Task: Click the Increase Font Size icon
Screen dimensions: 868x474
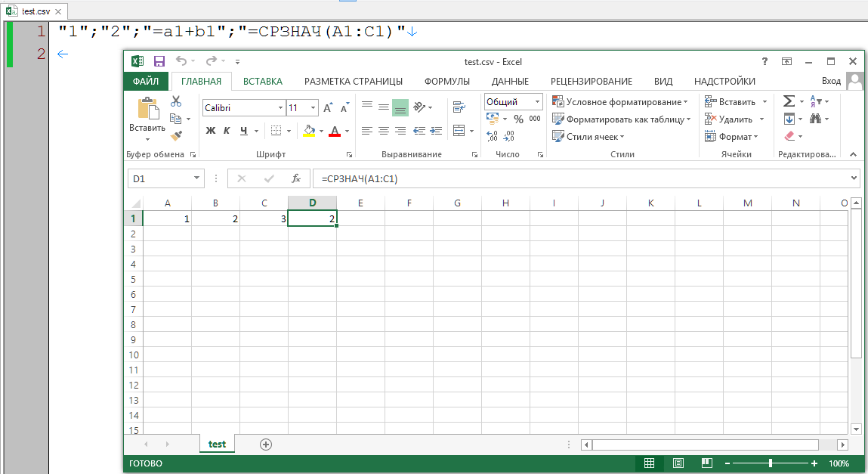Action: pos(328,108)
